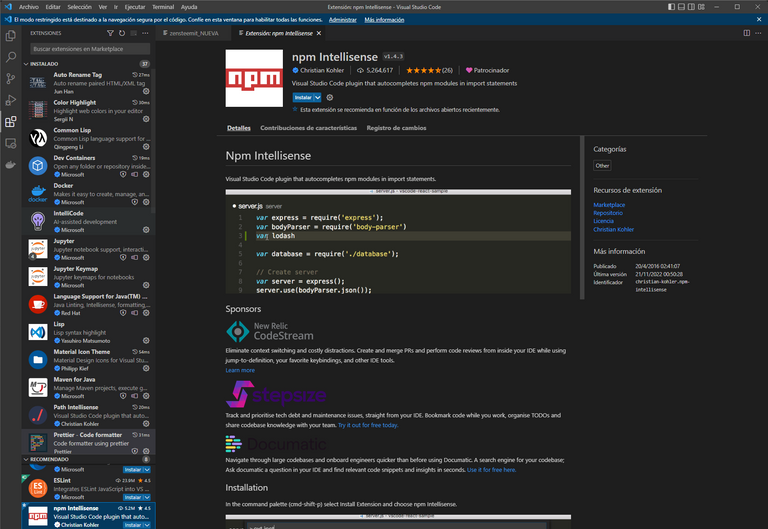Viewport: 768px width, 529px height.
Task: Open install dropdown for npm Intellisense in list
Action: (146, 525)
